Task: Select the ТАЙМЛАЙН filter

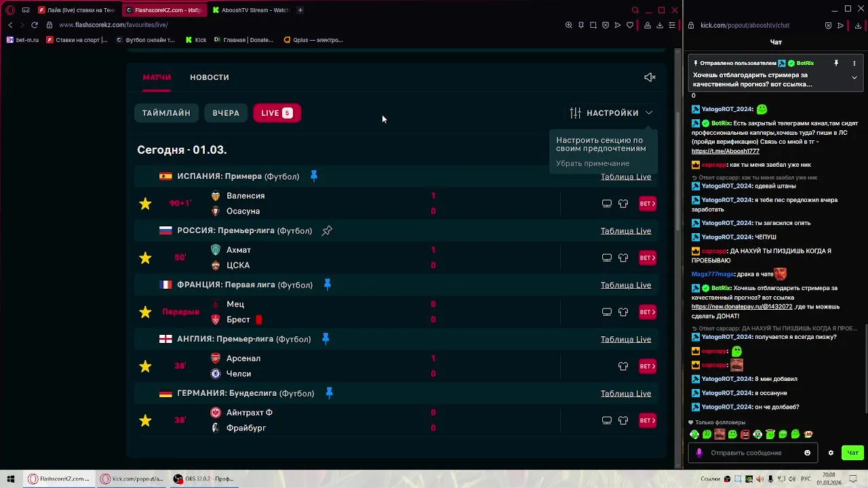Action: (166, 113)
